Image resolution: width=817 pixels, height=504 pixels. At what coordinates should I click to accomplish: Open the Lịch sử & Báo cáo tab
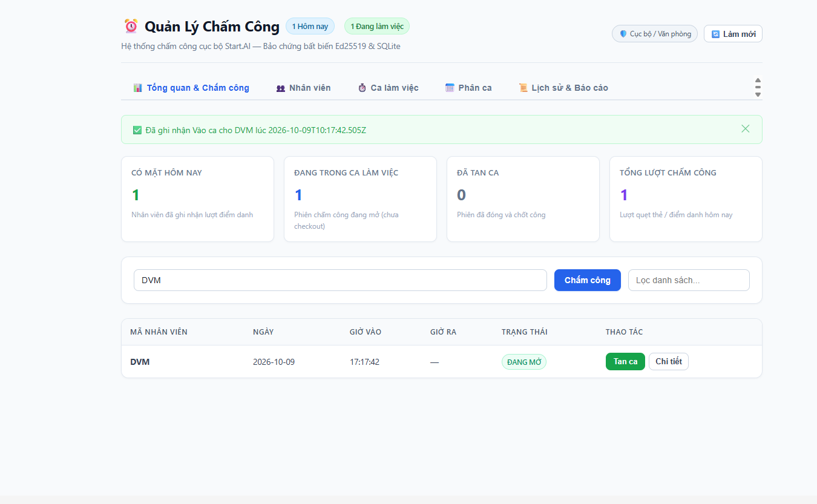click(x=563, y=88)
